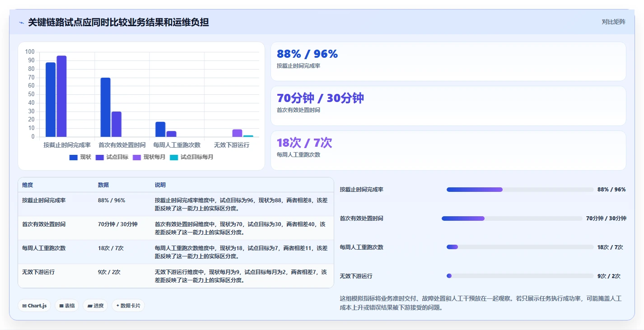
Task: Click the 现状每月 bar for 无效下游运行
Action: coord(237,133)
